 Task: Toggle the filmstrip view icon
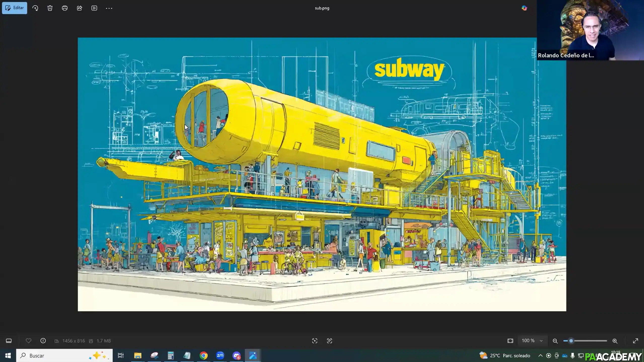click(x=9, y=341)
